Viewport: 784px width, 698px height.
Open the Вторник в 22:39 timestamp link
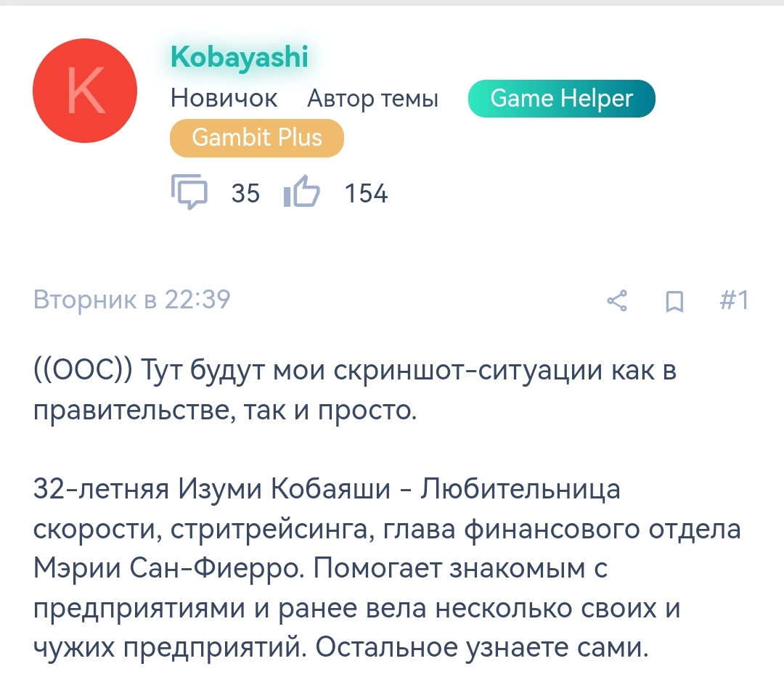tap(132, 300)
